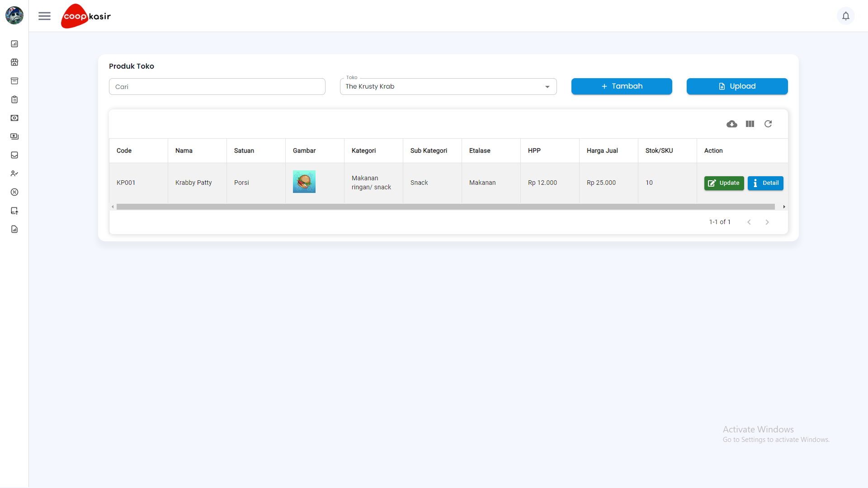Click the user verification icon in sidebar

pyautogui.click(x=14, y=174)
